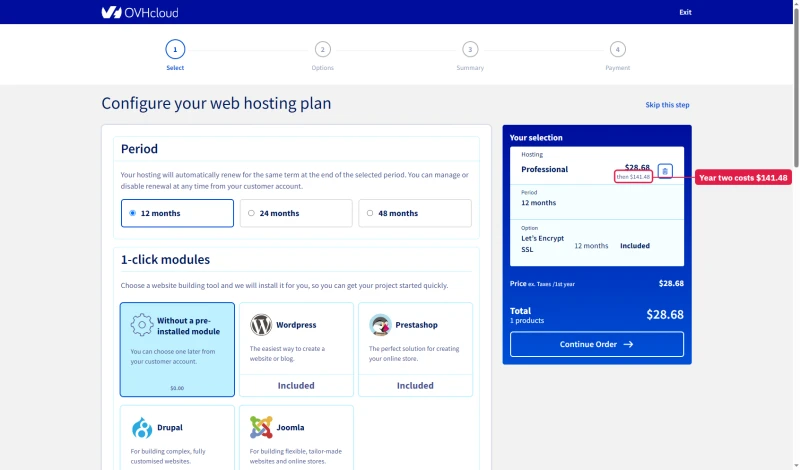The height and width of the screenshot is (470, 800).
Task: Click the OVHcloud logo
Action: click(140, 12)
